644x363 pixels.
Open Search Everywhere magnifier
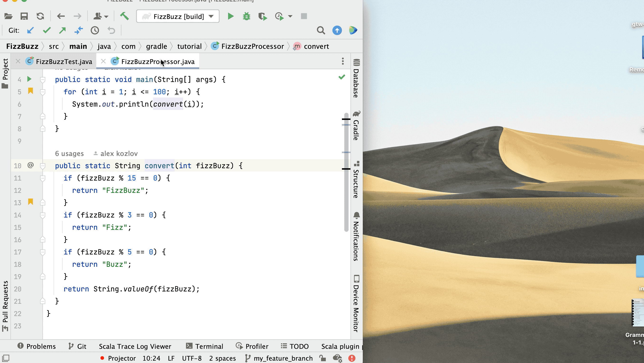321,31
